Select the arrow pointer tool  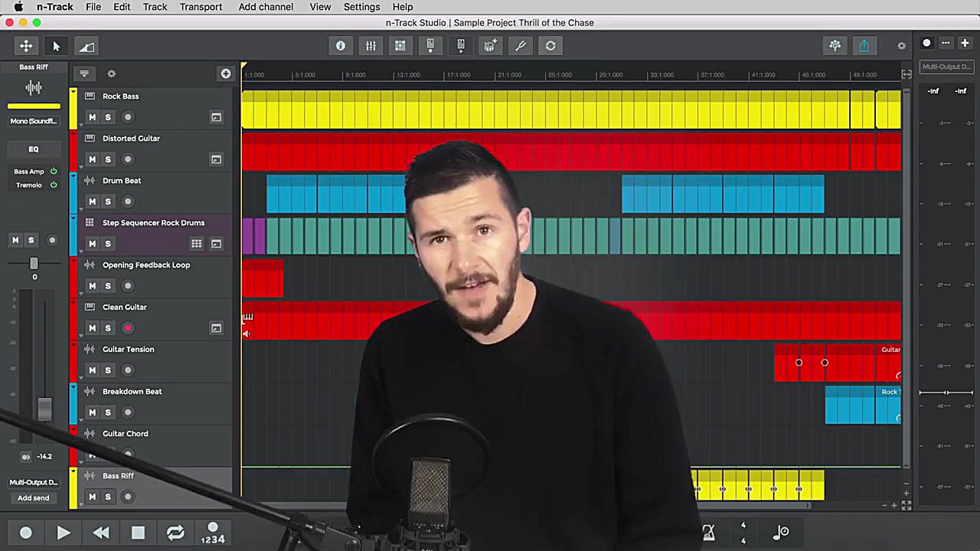pos(56,46)
